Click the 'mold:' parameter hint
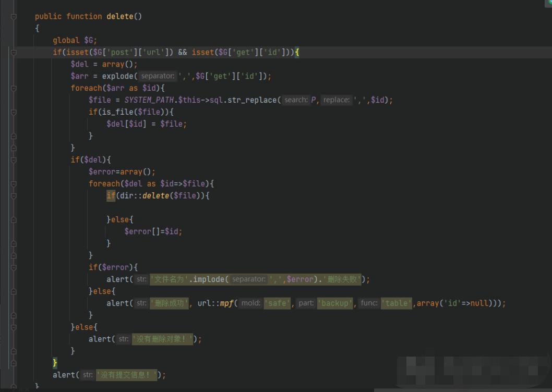 (251, 303)
